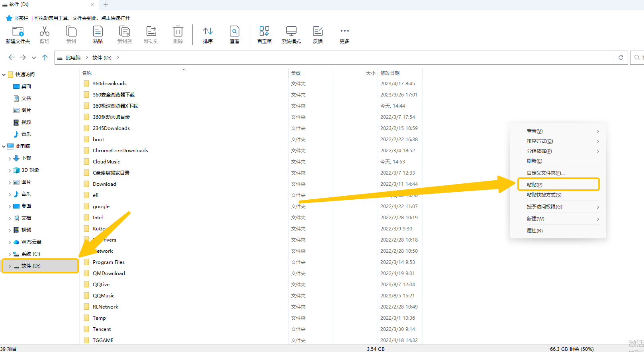The height and width of the screenshot is (352, 644).
Task: Select Paste (粘贴) in context menu
Action: click(534, 185)
